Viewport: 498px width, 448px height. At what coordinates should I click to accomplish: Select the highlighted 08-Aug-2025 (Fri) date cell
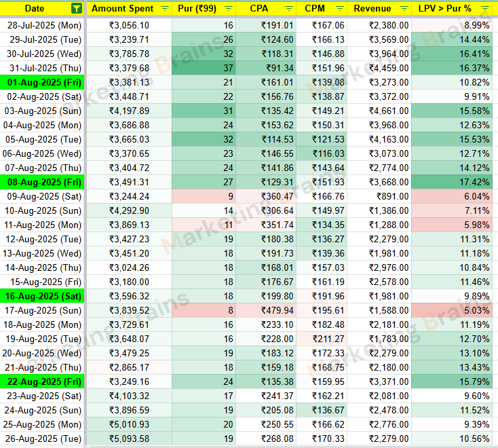[x=43, y=182]
